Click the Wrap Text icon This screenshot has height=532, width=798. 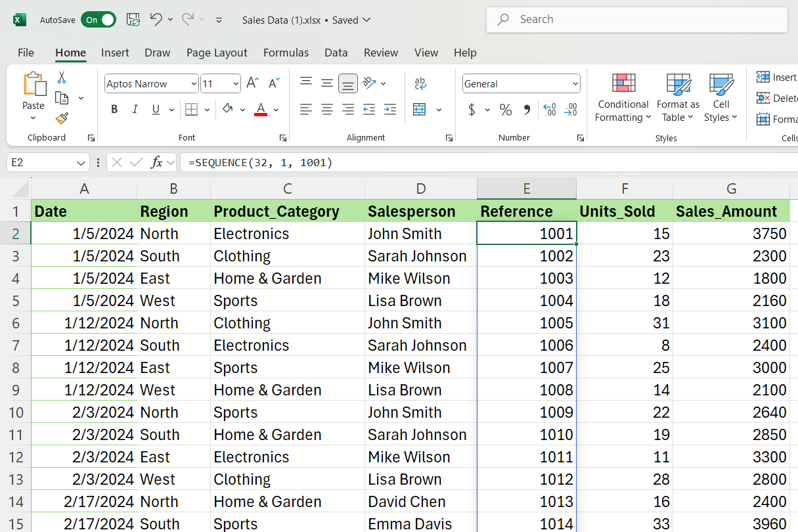(x=420, y=83)
